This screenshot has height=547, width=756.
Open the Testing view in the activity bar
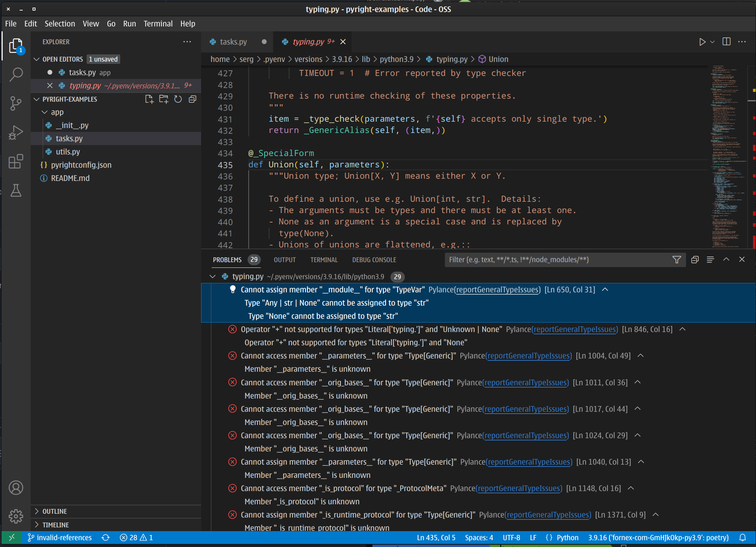point(16,191)
